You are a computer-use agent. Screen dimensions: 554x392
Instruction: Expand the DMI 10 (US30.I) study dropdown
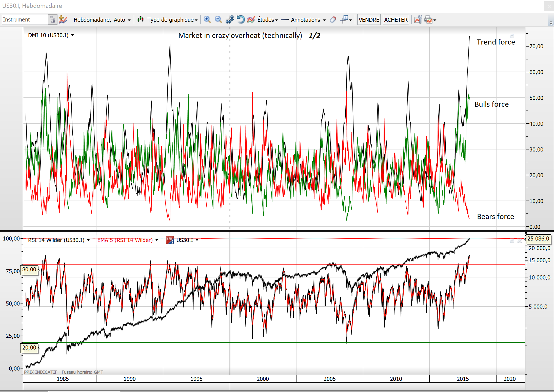click(x=72, y=35)
